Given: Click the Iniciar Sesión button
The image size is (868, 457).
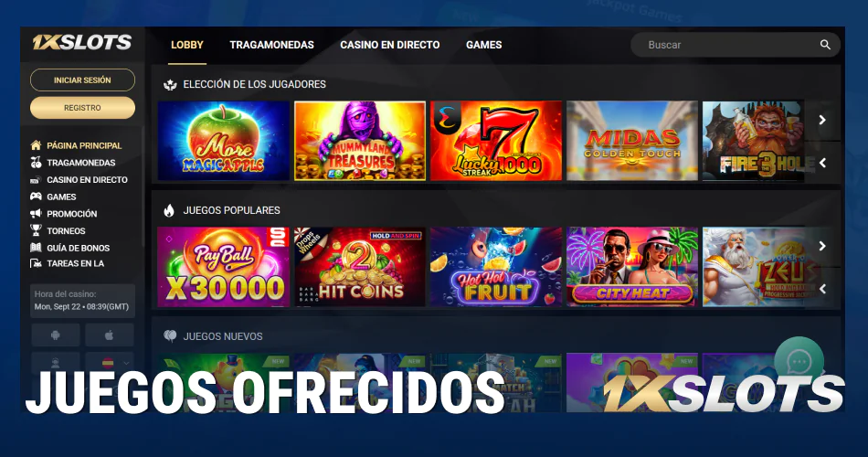Looking at the screenshot, I should (82, 80).
